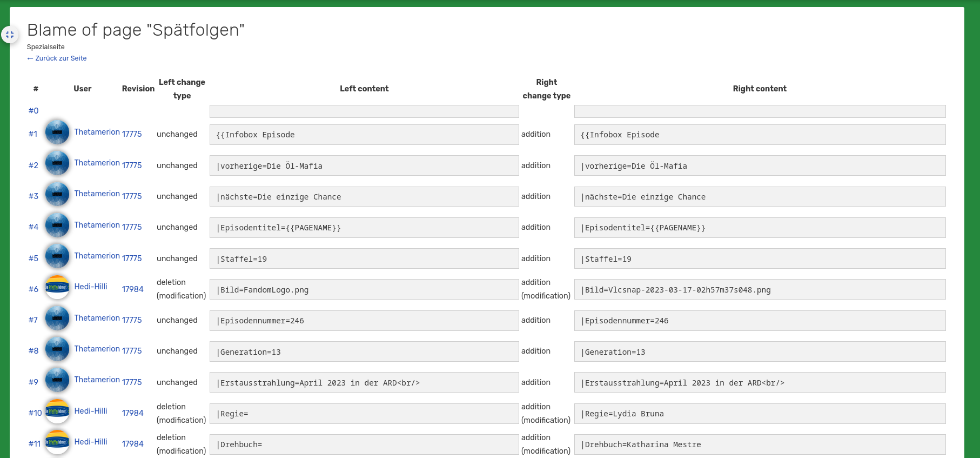Jump to line anchor #0
The width and height of the screenshot is (980, 458).
pos(33,111)
